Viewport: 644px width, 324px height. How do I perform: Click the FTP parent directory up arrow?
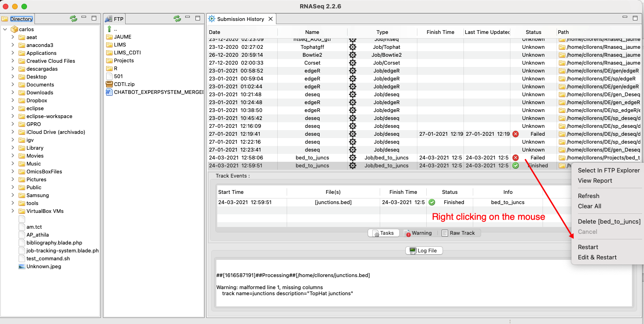tap(109, 29)
